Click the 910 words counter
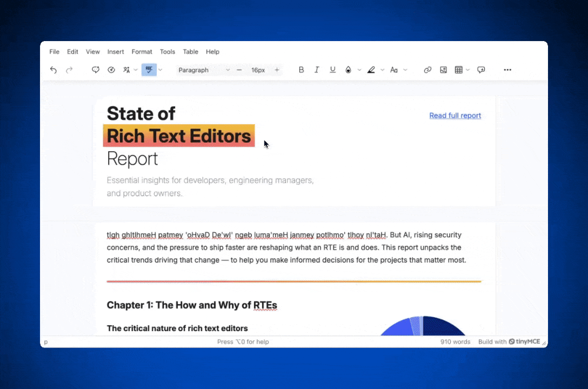This screenshot has height=389, width=588. point(455,342)
